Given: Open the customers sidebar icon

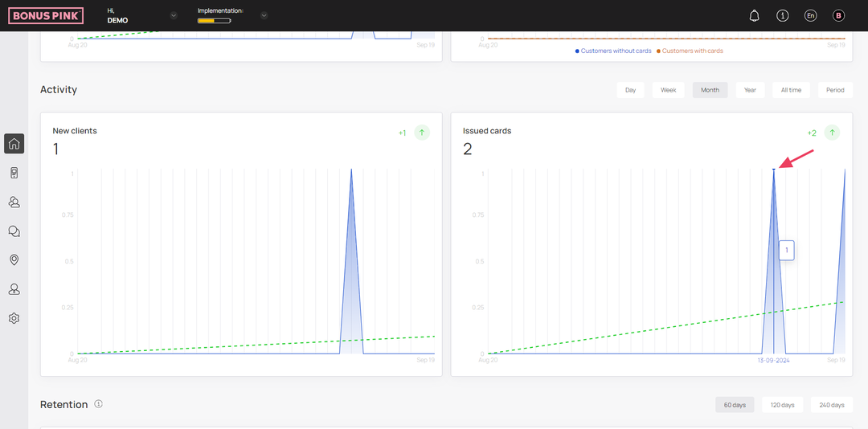Looking at the screenshot, I should (x=14, y=202).
